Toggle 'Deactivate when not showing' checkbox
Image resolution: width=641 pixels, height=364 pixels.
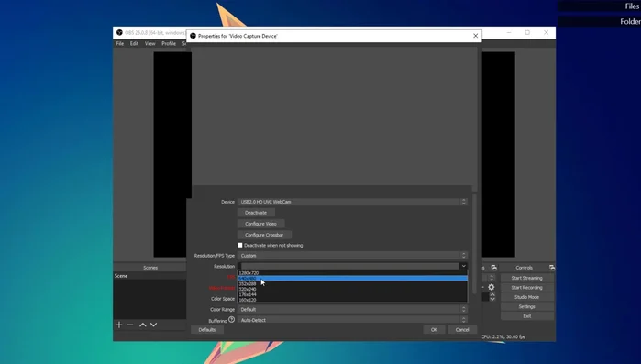pyautogui.click(x=240, y=245)
